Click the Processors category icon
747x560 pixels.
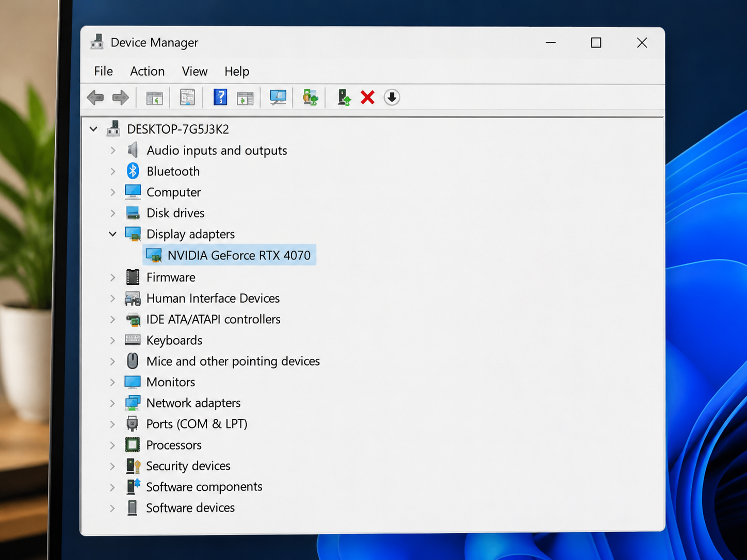(133, 444)
